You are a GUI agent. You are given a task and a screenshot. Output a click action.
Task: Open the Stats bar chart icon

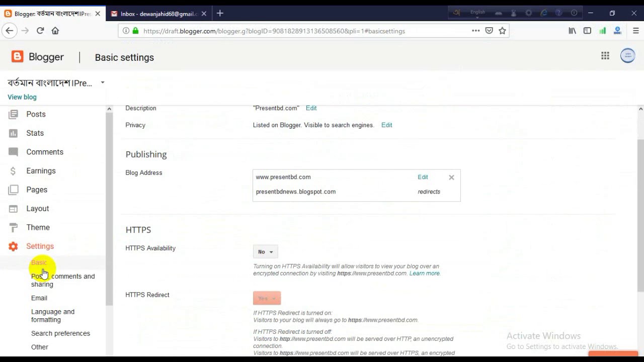(x=13, y=133)
